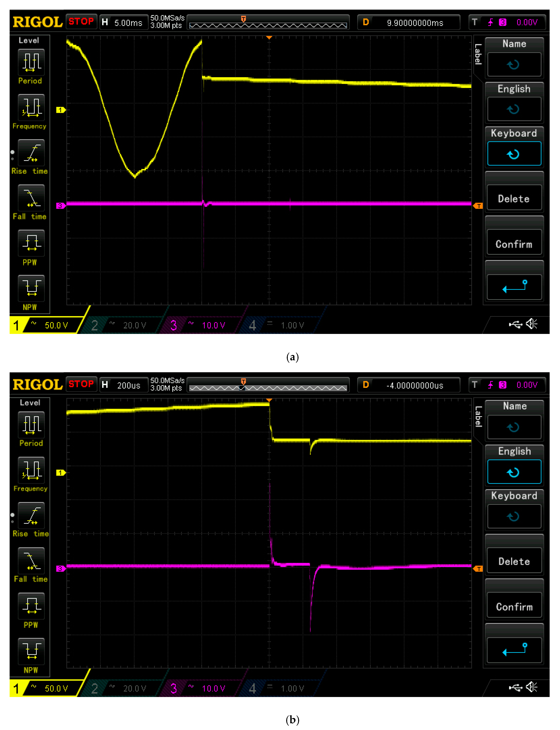Click the orange trigger level marker in top graph

pos(478,206)
